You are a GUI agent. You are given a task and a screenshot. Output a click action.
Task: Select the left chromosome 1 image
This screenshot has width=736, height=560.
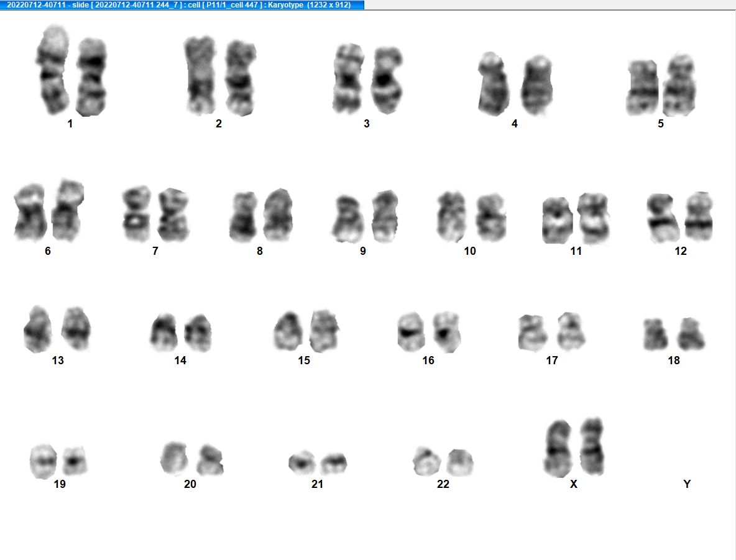pyautogui.click(x=53, y=70)
